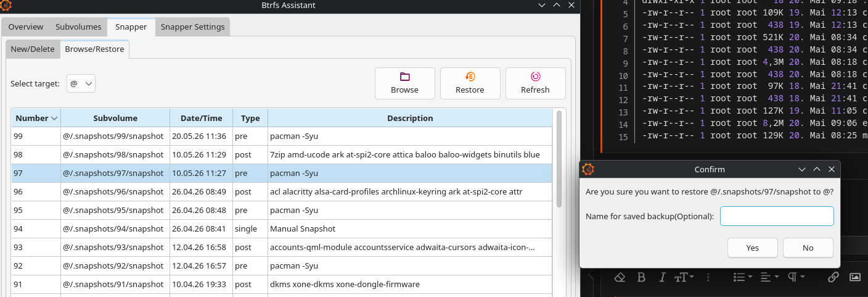Select the Manual Snapshot description cell

pyautogui.click(x=410, y=228)
